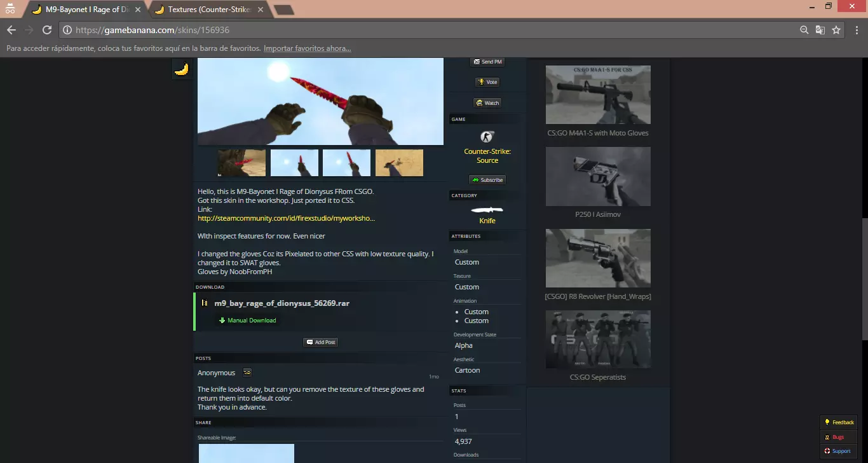Click the incognito icon in title bar
The width and height of the screenshot is (868, 463).
point(10,9)
